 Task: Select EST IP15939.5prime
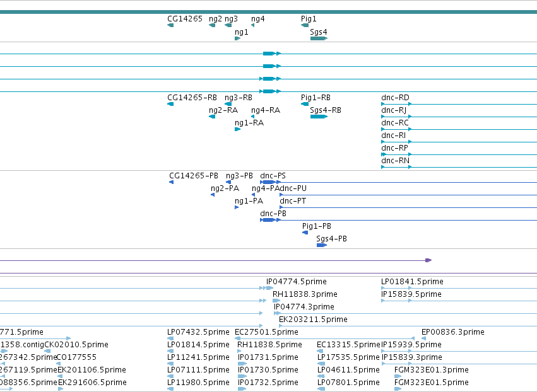411,345
